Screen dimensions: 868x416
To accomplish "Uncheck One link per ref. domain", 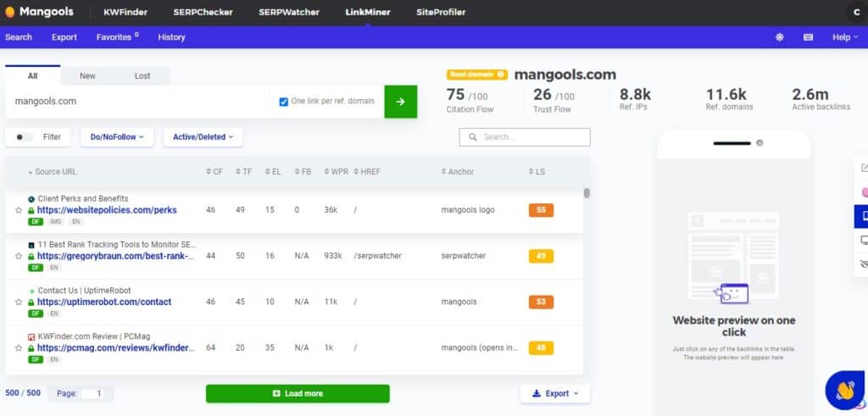I will [283, 102].
